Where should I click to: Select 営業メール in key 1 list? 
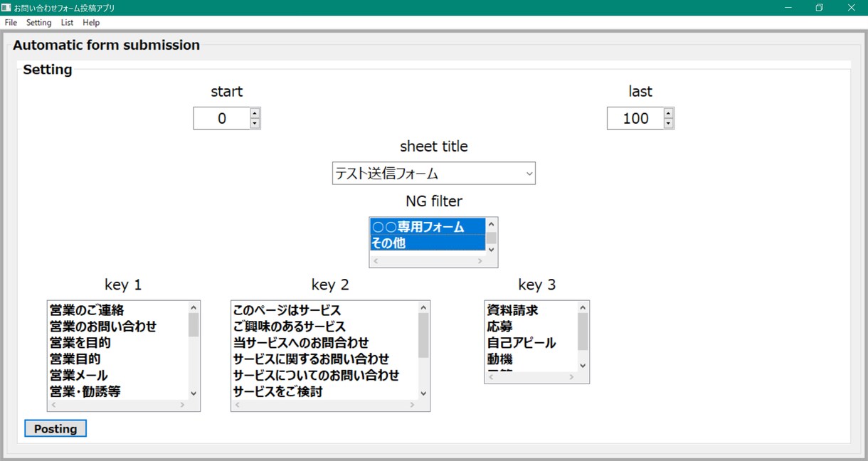pyautogui.click(x=117, y=376)
